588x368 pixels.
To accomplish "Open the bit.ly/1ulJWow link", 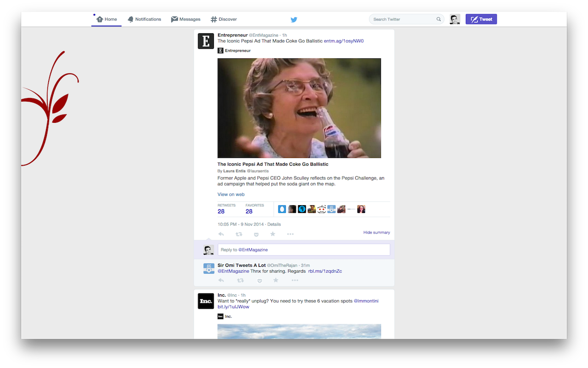I will [233, 307].
